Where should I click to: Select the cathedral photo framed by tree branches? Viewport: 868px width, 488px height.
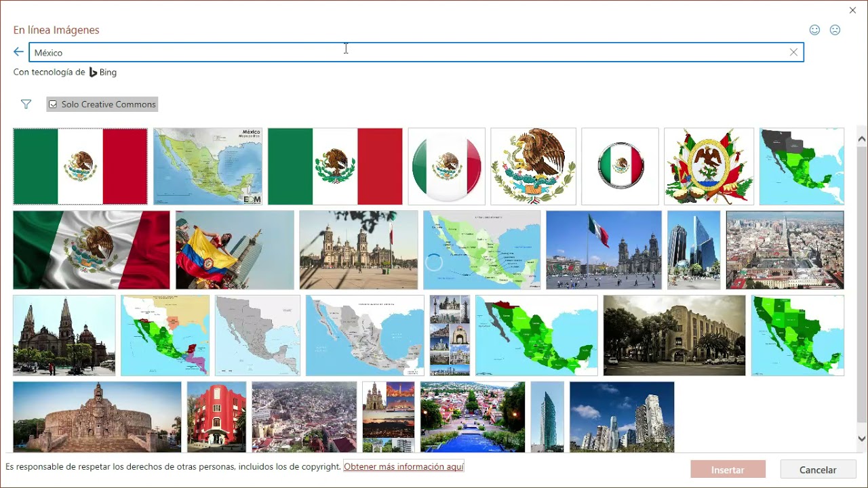pos(359,250)
